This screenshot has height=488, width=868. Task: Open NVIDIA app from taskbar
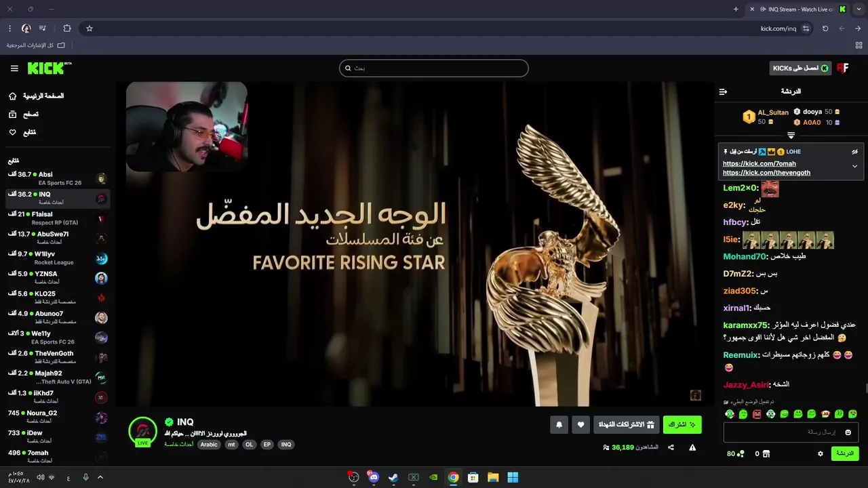pos(433,477)
